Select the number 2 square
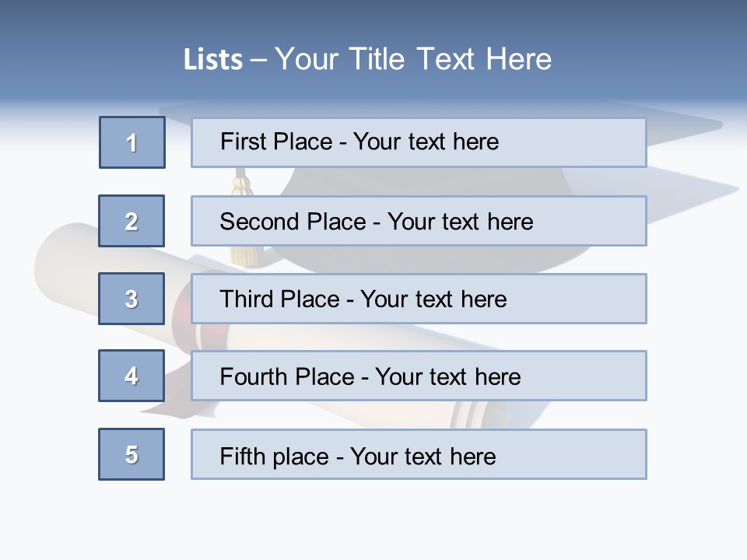Viewport: 747px width, 560px height. tap(132, 221)
